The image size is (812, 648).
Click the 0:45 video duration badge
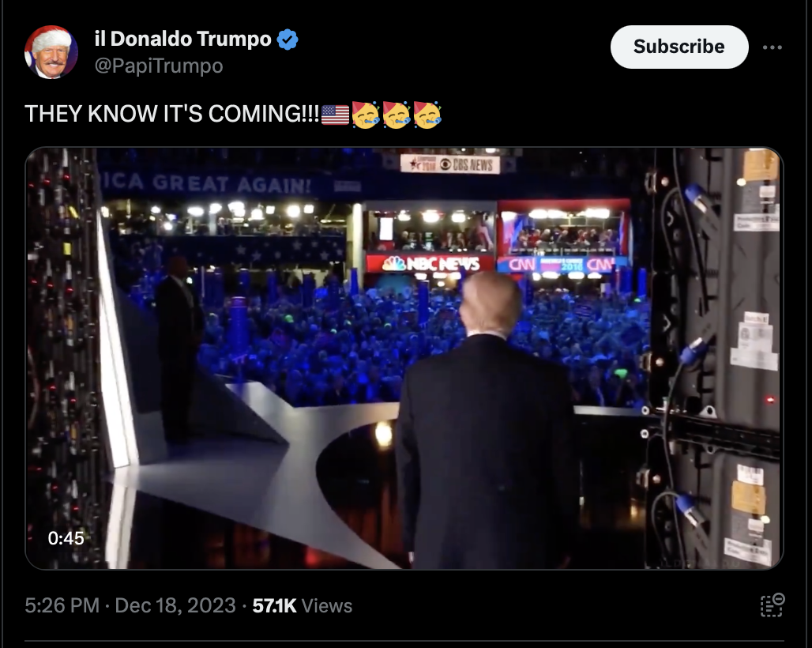[x=66, y=538]
